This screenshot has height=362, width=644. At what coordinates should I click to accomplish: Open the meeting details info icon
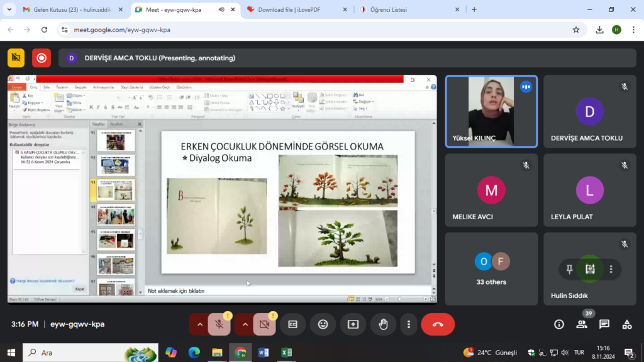[x=559, y=324]
